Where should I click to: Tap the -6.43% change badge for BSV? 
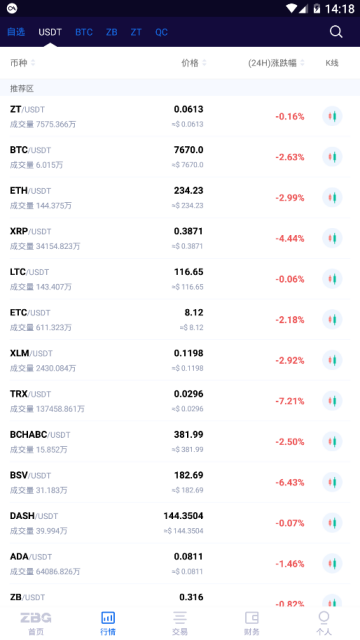(x=290, y=482)
